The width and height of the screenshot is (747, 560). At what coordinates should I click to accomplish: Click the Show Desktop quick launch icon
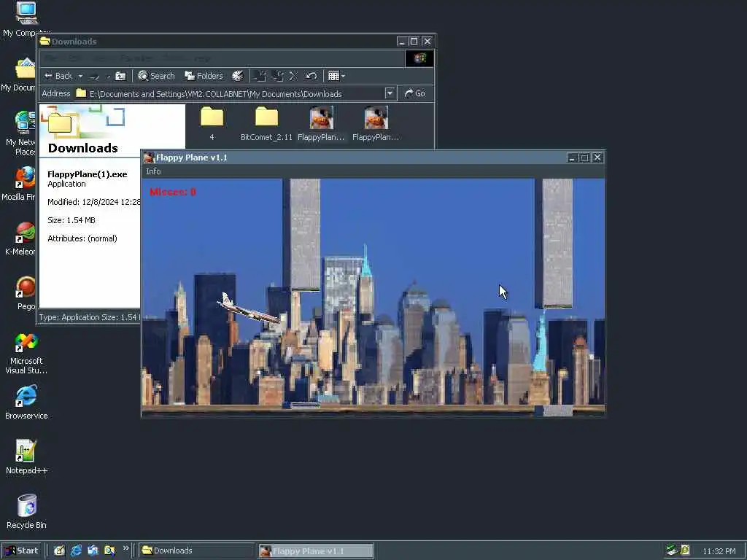pyautogui.click(x=59, y=551)
